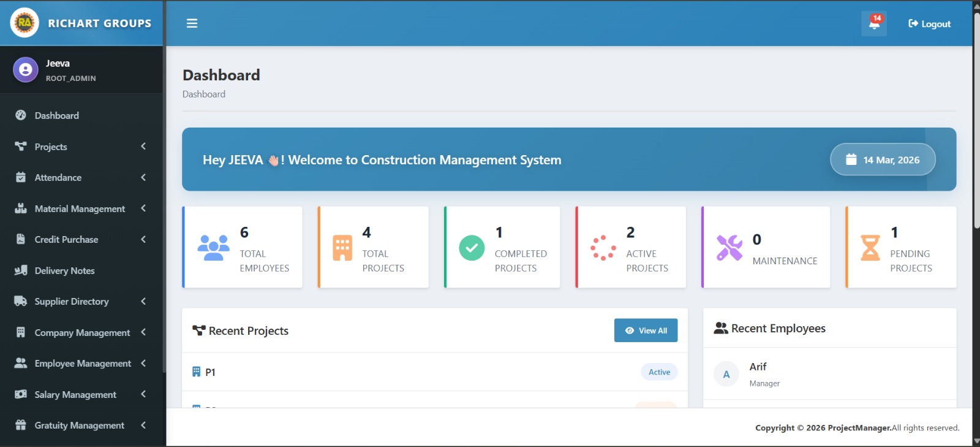Click the Active Projects spinner icon

(x=603, y=248)
